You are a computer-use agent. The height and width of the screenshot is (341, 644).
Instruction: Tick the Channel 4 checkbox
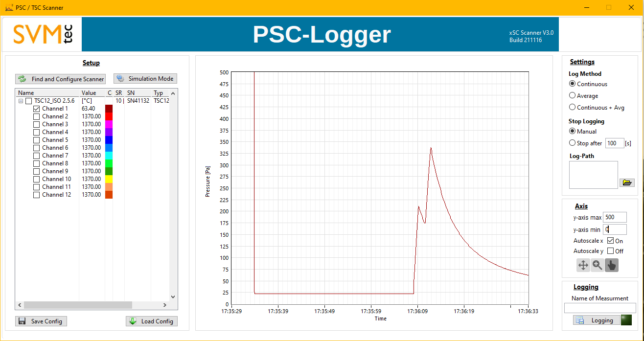tap(37, 132)
